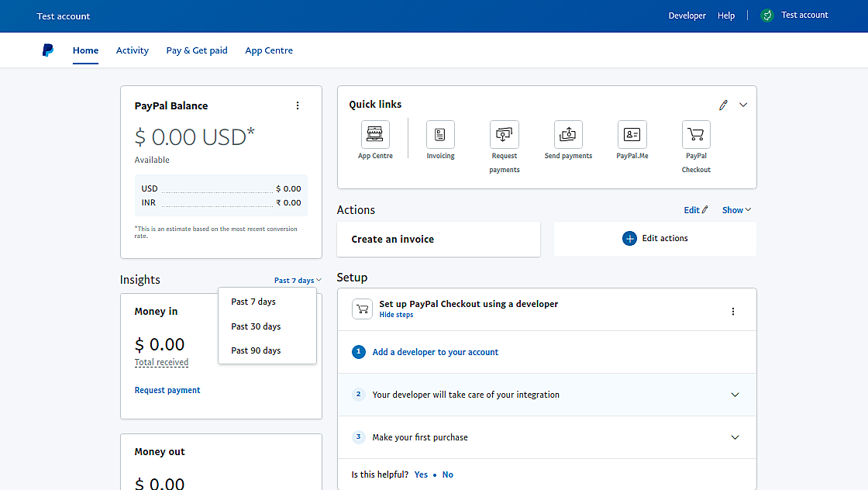The width and height of the screenshot is (868, 490).
Task: Answer Yes to 'Is this helpful?'
Action: tap(421, 474)
